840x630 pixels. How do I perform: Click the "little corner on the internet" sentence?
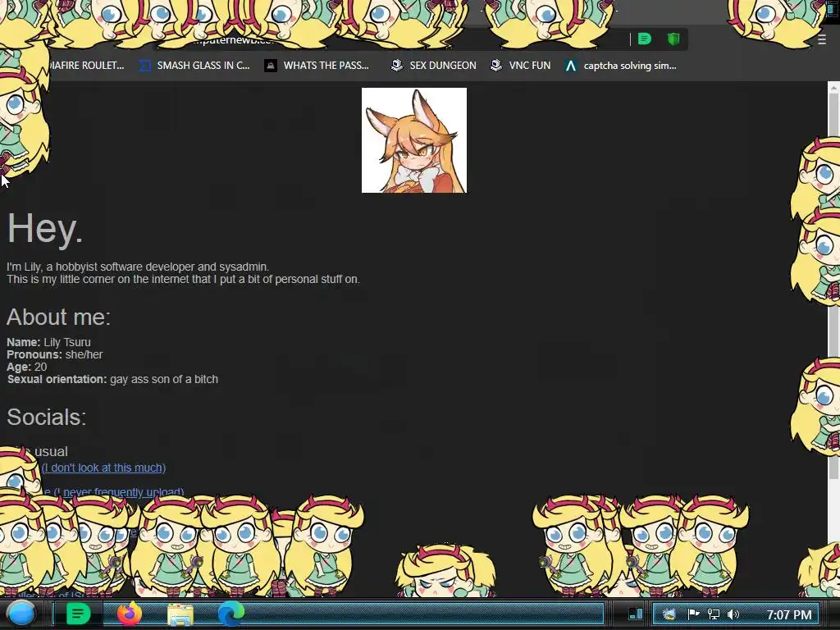click(183, 279)
